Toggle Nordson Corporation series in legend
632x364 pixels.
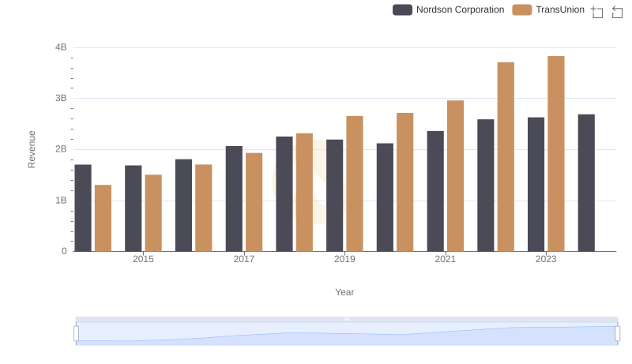pos(448,9)
